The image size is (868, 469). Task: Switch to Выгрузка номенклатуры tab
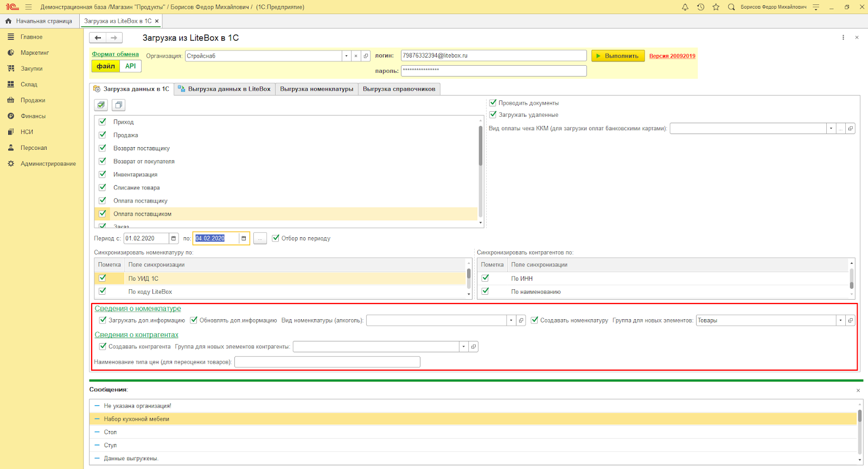click(x=317, y=89)
